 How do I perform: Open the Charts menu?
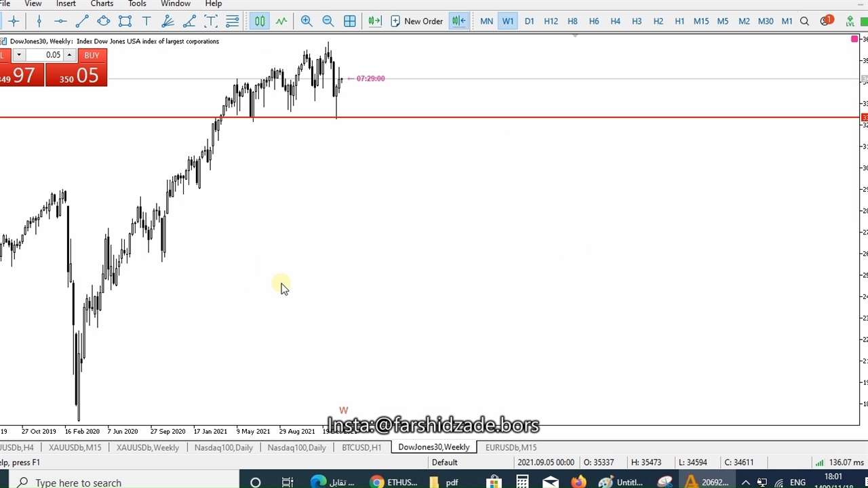tap(102, 4)
